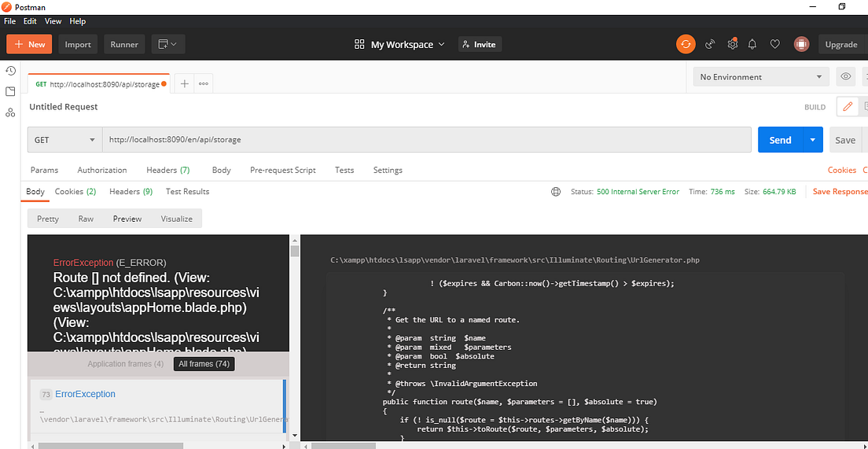Open Collections icon in left sidebar
The height and width of the screenshot is (449, 868).
(10, 91)
